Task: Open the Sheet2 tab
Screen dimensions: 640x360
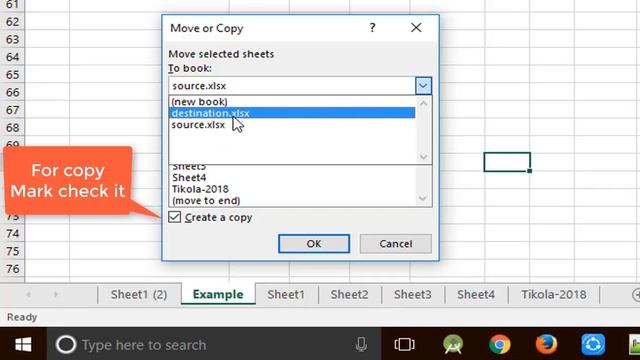Action: 349,295
